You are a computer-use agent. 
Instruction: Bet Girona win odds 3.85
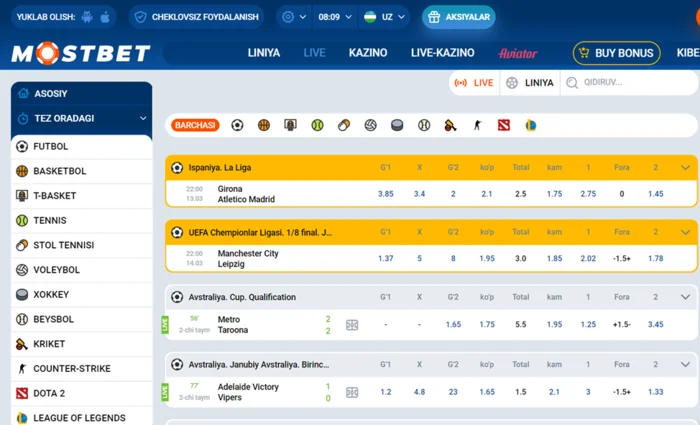[386, 194]
